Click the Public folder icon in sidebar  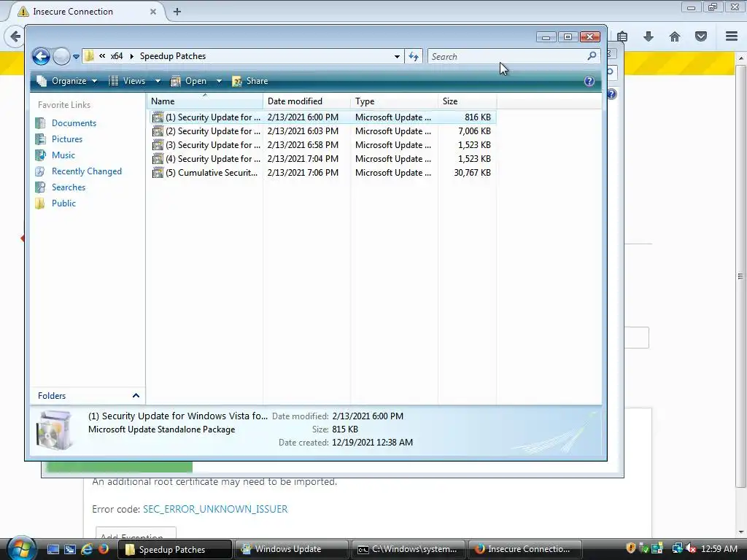tap(41, 203)
